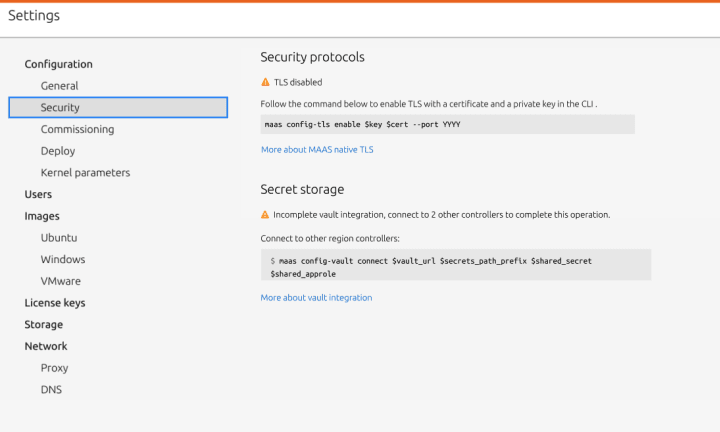
Task: Follow More about MAAS native TLS link
Action: pyautogui.click(x=317, y=150)
